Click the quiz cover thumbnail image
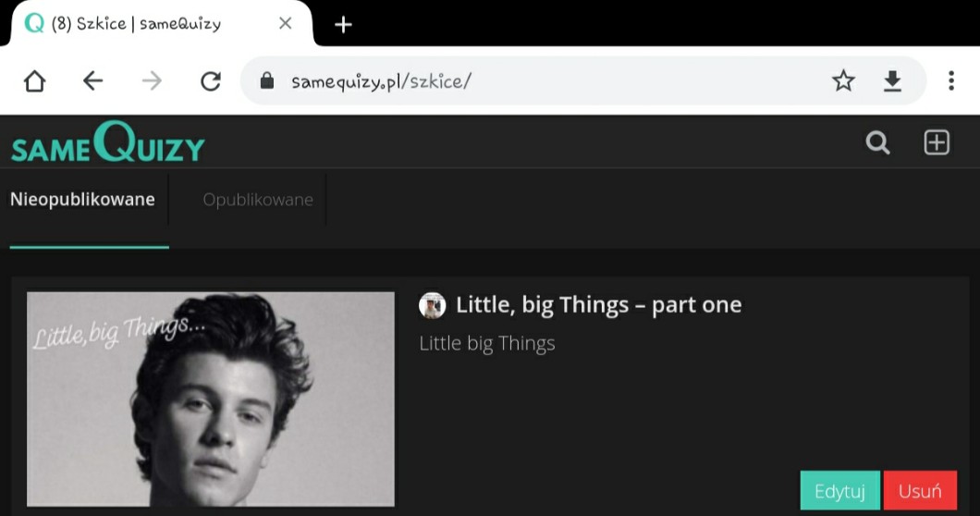This screenshot has height=516, width=980. (211, 399)
